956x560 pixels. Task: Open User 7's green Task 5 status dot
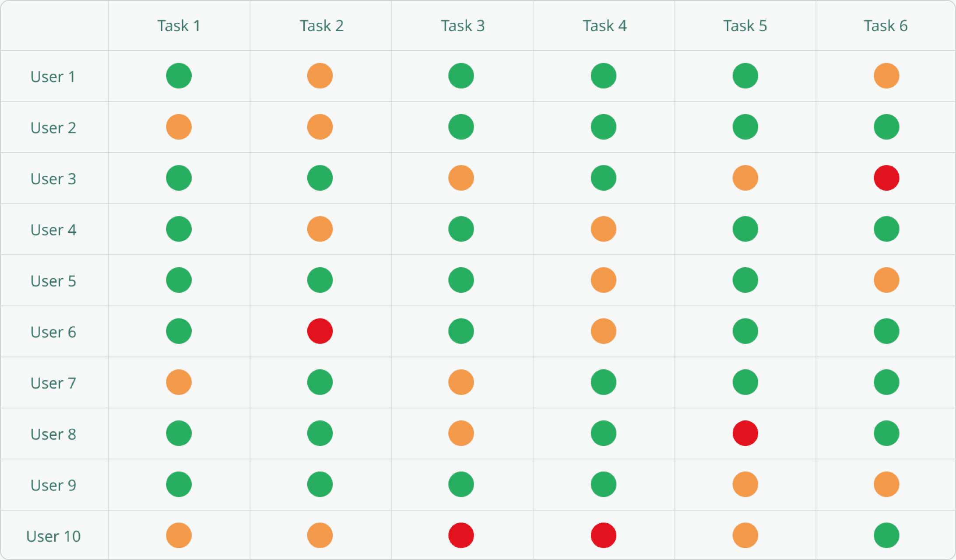click(x=745, y=382)
